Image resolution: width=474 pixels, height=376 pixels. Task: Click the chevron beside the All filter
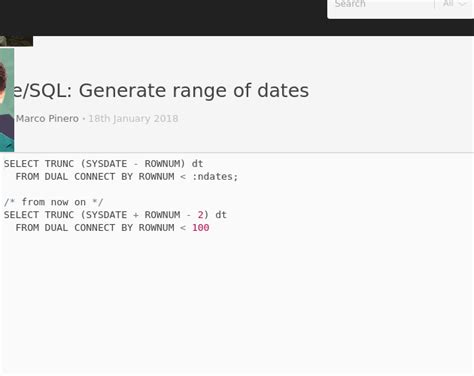[x=463, y=4]
